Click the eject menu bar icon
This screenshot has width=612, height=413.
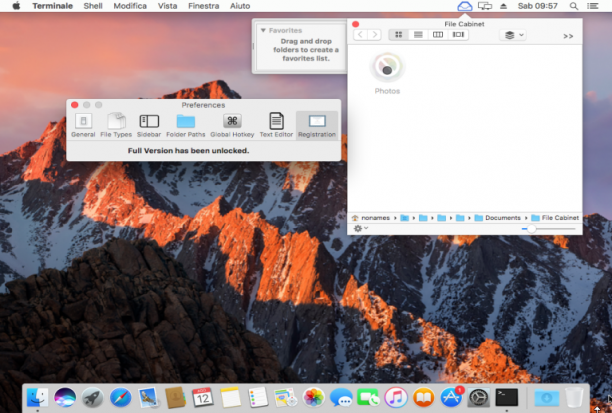tap(503, 6)
